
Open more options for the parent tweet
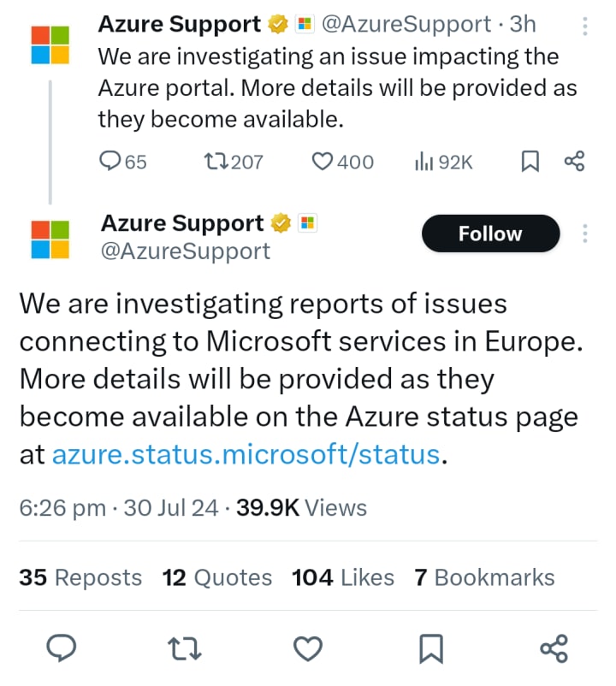click(585, 25)
